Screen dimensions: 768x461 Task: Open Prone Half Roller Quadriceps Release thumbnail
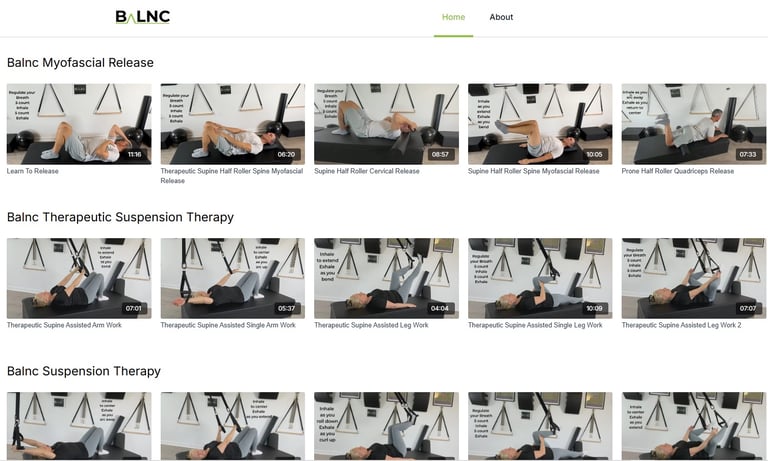[x=694, y=124]
